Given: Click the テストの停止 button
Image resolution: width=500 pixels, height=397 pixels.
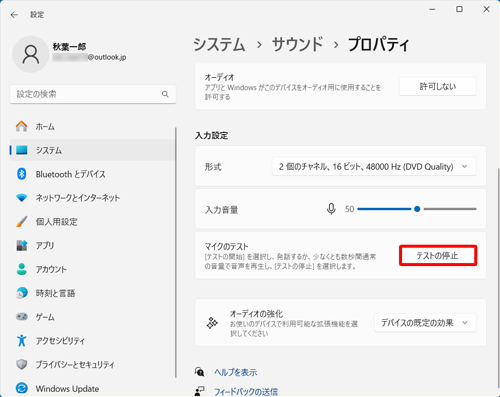Looking at the screenshot, I should pyautogui.click(x=438, y=256).
